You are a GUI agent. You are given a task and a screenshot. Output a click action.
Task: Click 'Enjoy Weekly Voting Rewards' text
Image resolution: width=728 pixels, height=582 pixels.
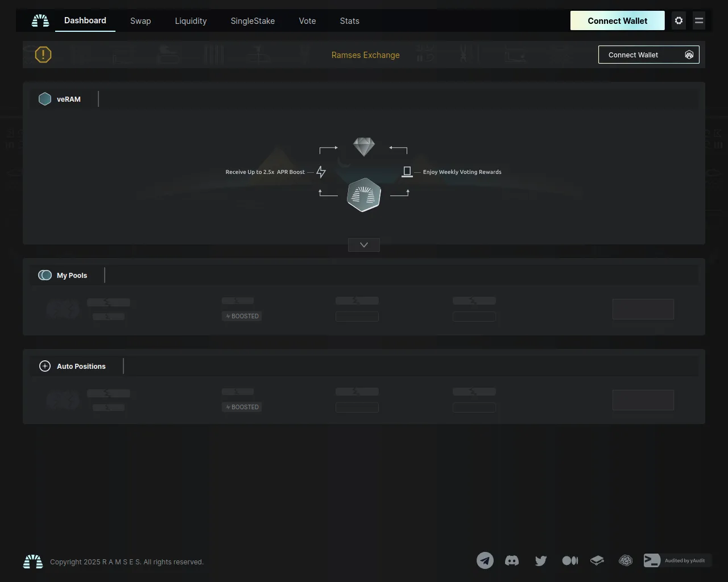(462, 172)
